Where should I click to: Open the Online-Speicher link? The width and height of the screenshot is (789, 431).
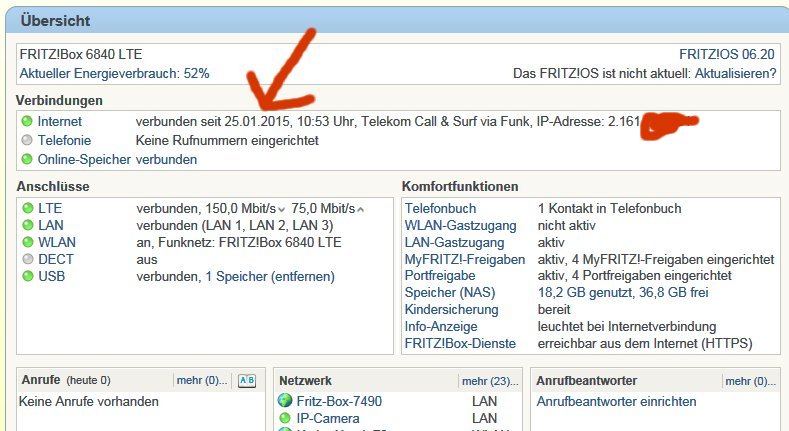pos(84,159)
